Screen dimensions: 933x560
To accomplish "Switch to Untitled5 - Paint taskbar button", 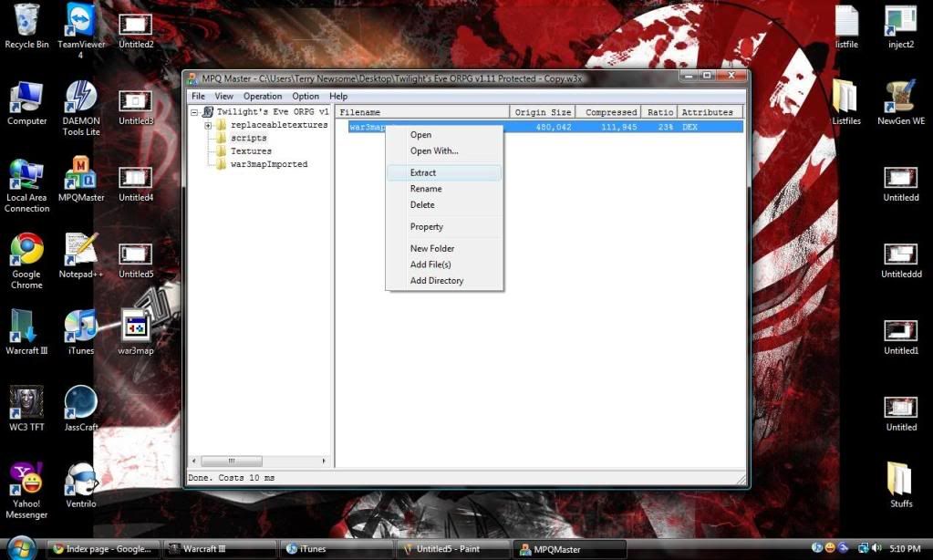I will [x=451, y=549].
